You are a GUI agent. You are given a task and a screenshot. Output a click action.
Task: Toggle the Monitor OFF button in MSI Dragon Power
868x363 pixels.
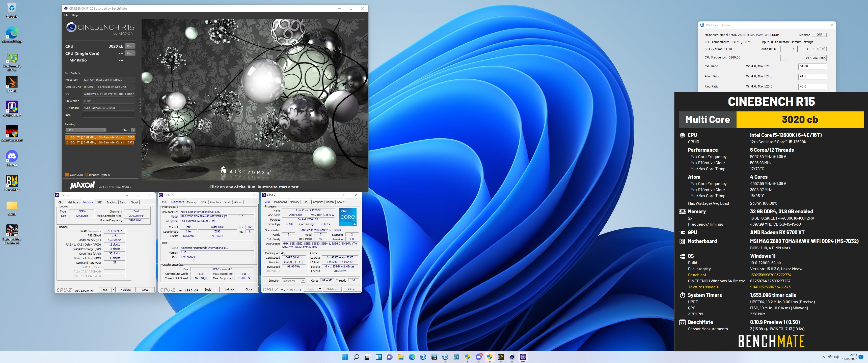tap(819, 35)
